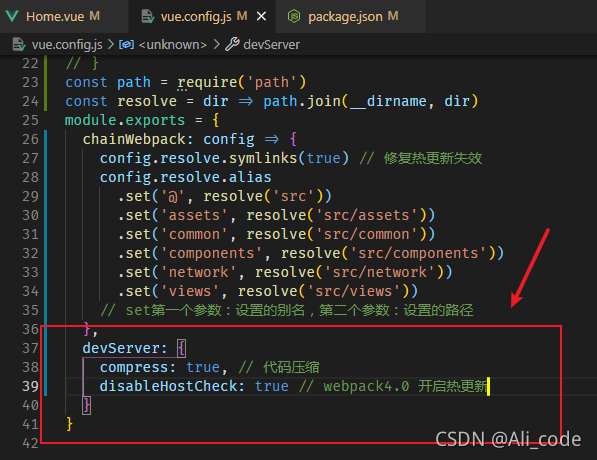The image size is (597, 460).
Task: Click the 'src/components' string on line 32
Action: pos(418,253)
